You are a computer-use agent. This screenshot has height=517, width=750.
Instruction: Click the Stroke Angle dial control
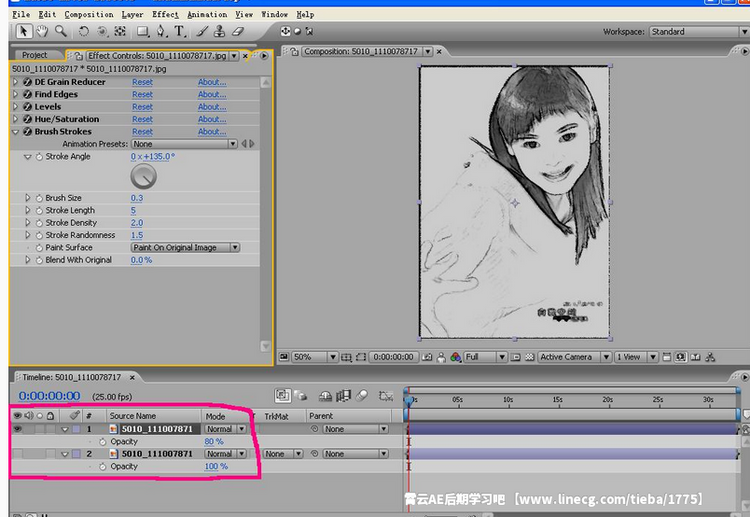pyautogui.click(x=143, y=177)
